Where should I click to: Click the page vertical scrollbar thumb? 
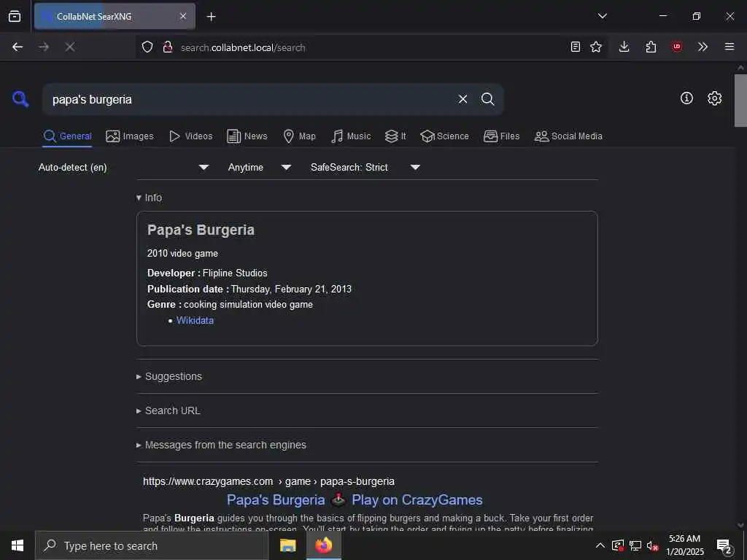pyautogui.click(x=740, y=101)
